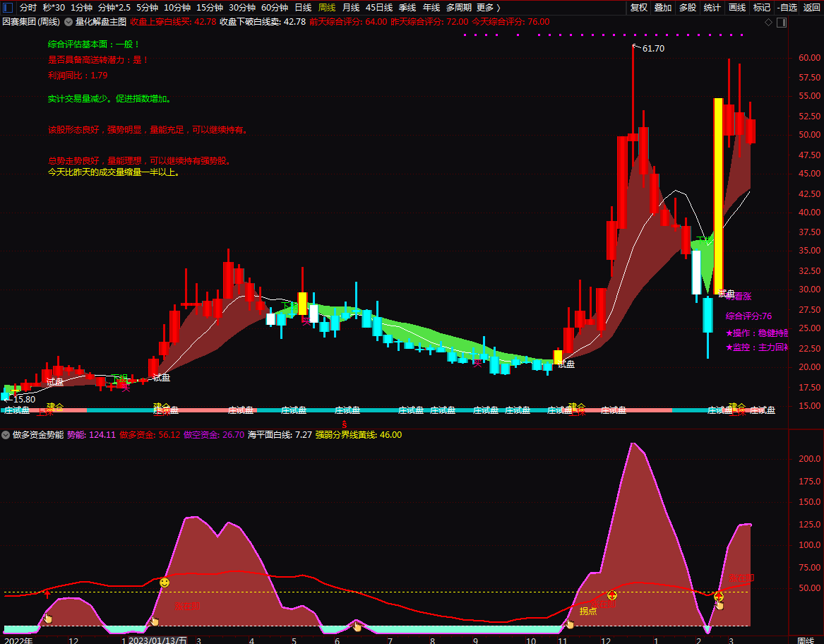Select the 分钟*2.5 period
824x644 pixels.
(114, 7)
